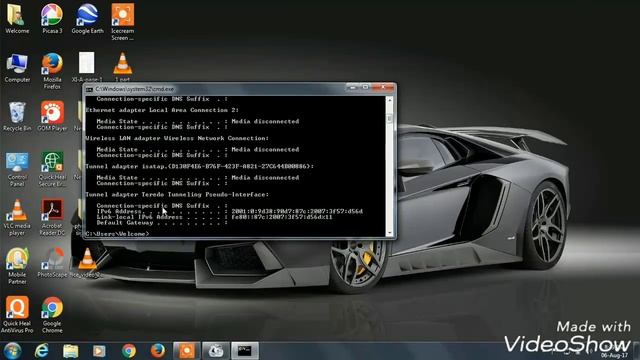This screenshot has height=360, width=640.
Task: Click the 'Wireless LAN adapter' heading line
Action: tap(177, 138)
